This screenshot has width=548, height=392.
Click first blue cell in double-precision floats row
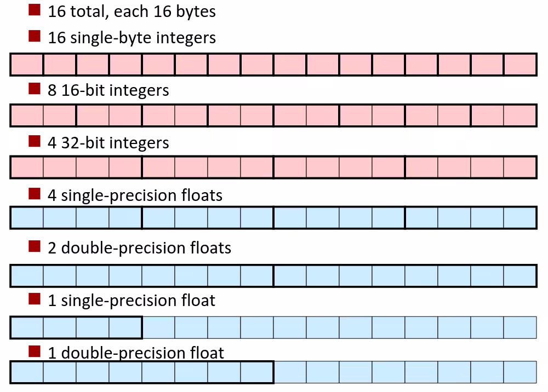pyautogui.click(x=27, y=275)
